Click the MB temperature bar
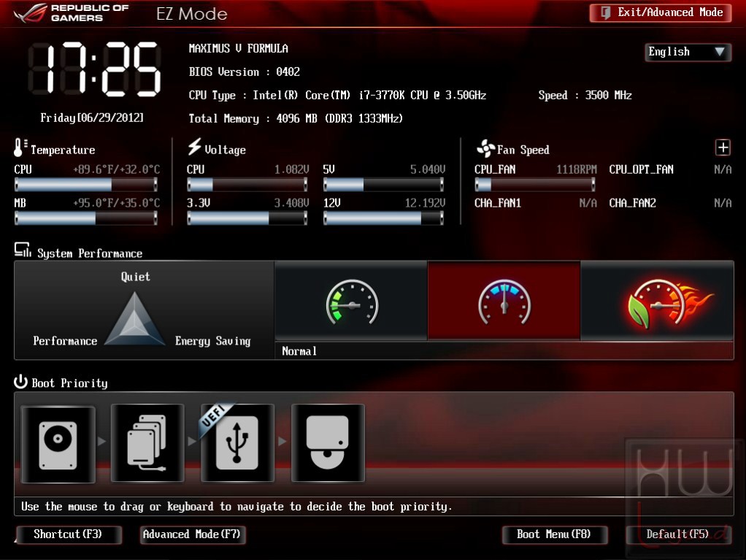The image size is (746, 560). (x=86, y=218)
